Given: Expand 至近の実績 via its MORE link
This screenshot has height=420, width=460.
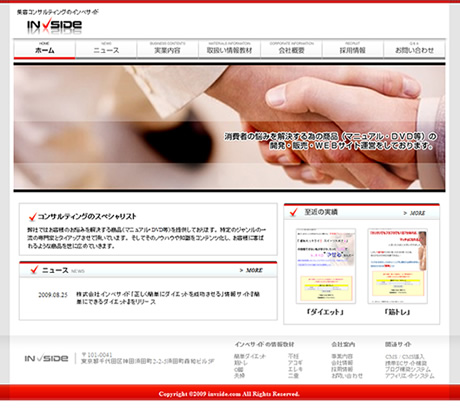Looking at the screenshot, I should click(x=414, y=213).
